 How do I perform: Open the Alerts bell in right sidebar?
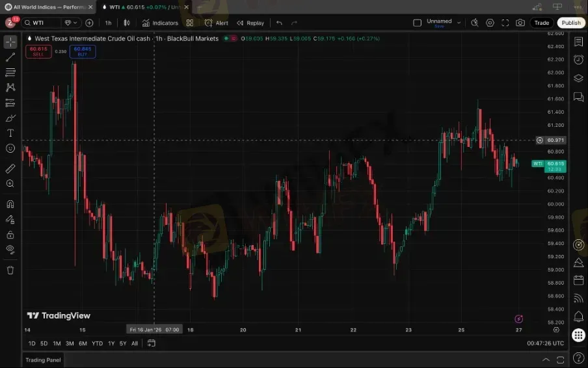[578, 317]
